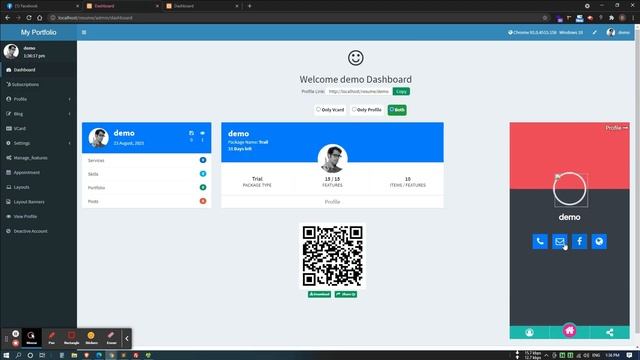This screenshot has height=360, width=640.
Task: Open Windows Task View
Action: pyautogui.click(x=42, y=356)
